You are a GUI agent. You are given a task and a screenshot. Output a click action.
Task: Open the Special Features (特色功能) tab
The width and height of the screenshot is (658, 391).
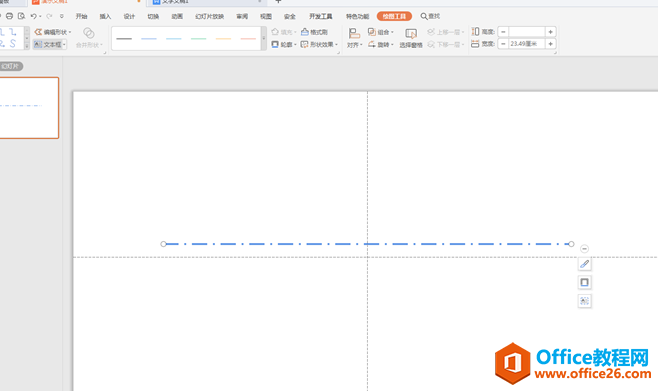click(x=357, y=16)
